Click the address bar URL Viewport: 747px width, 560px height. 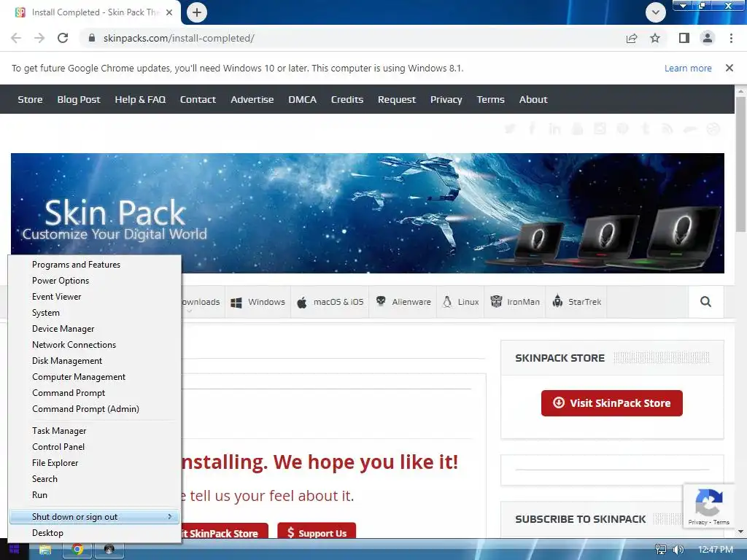[179, 38]
